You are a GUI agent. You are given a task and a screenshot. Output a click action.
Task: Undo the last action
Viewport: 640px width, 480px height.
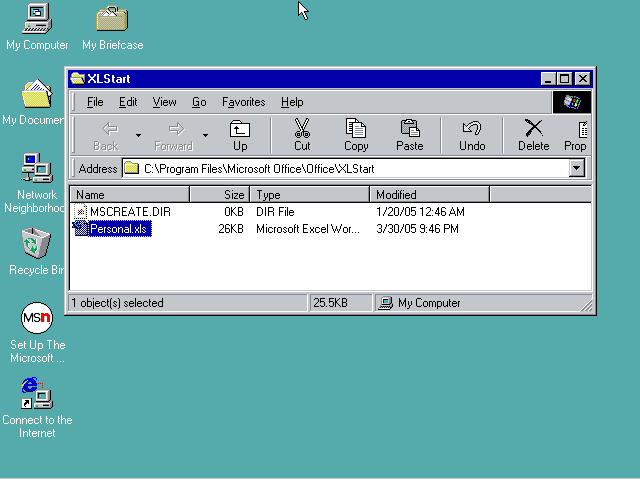[x=472, y=136]
